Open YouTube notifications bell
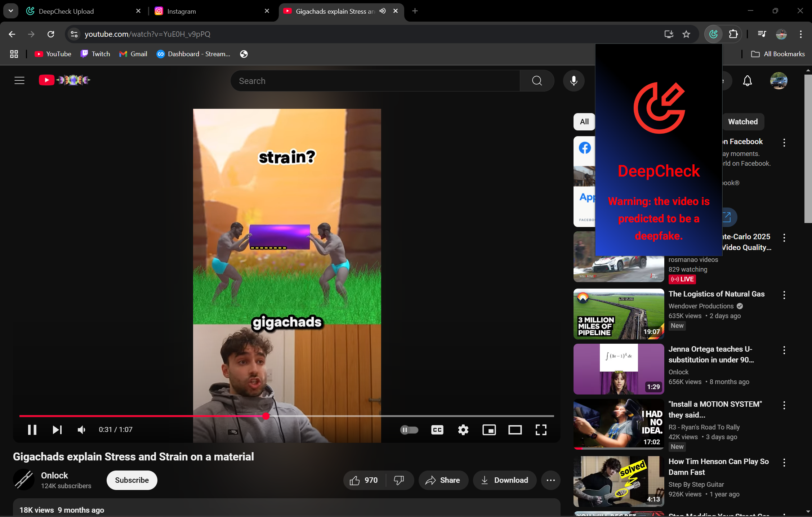Screen dimensions: 812x517 coord(747,81)
